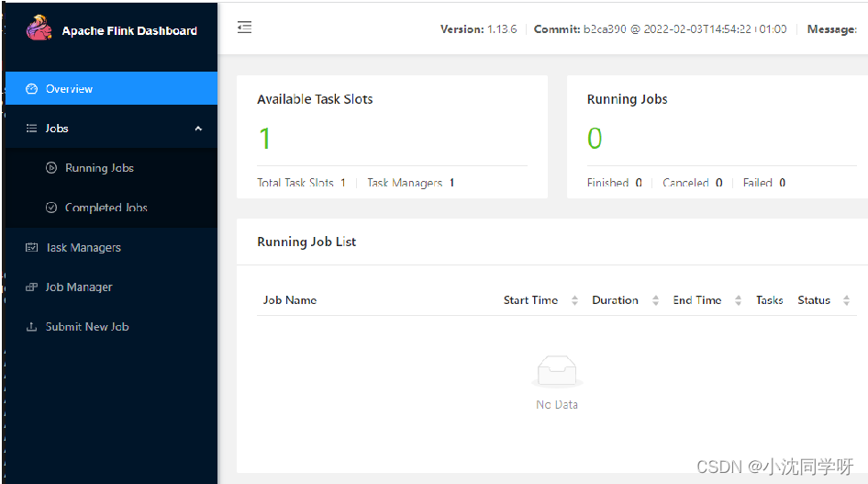Sort job list by Start Time
This screenshot has height=484, width=868.
574,300
